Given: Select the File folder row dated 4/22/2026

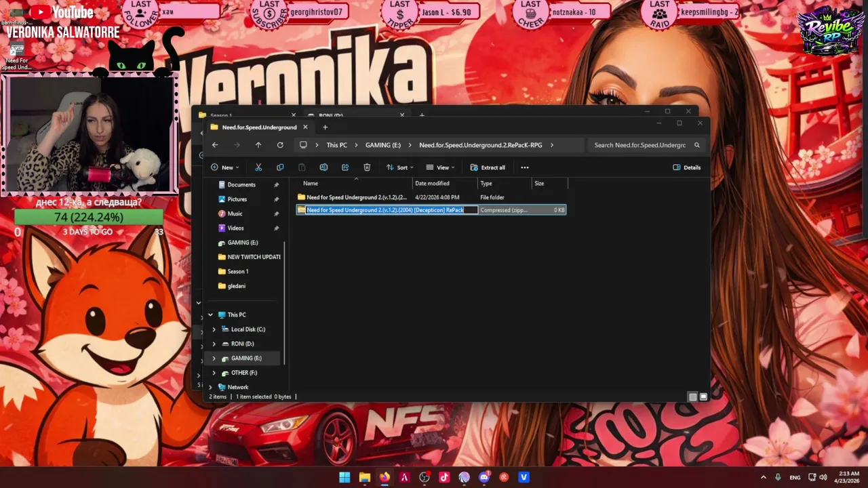Looking at the screenshot, I should pos(431,197).
